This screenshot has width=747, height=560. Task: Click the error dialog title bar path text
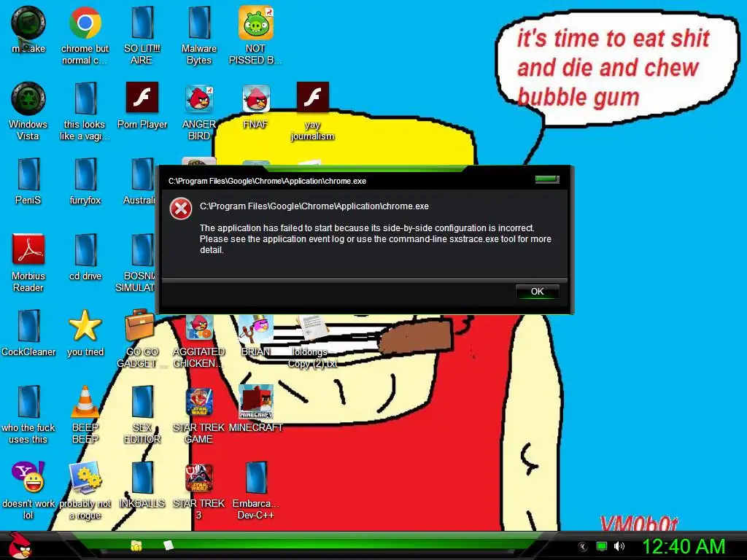[x=267, y=181]
